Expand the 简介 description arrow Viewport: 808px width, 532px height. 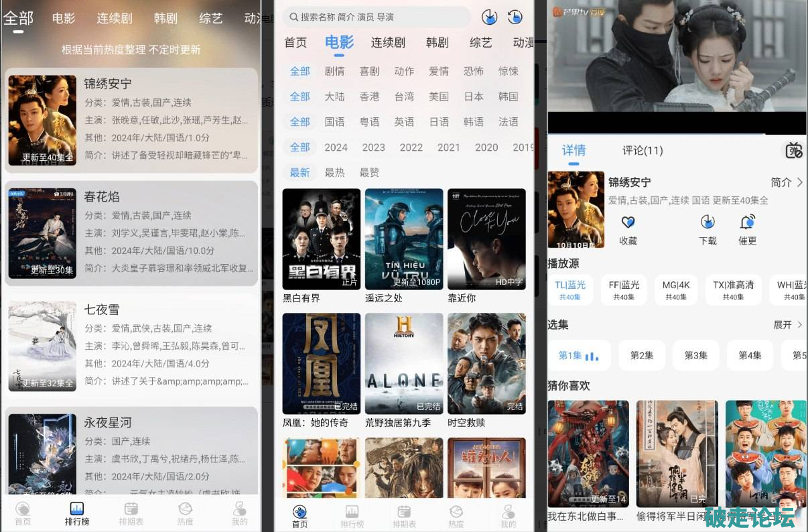tap(787, 182)
